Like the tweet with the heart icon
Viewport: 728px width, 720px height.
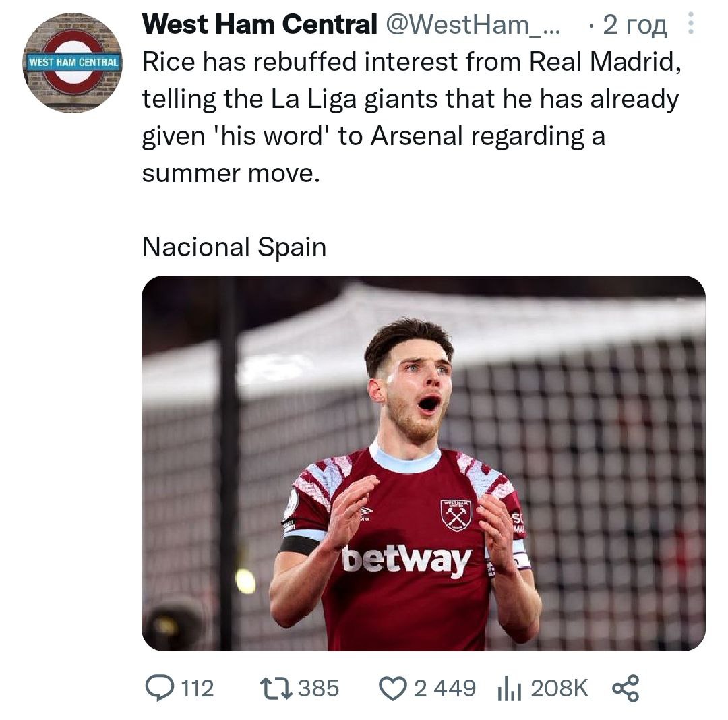coord(392,688)
